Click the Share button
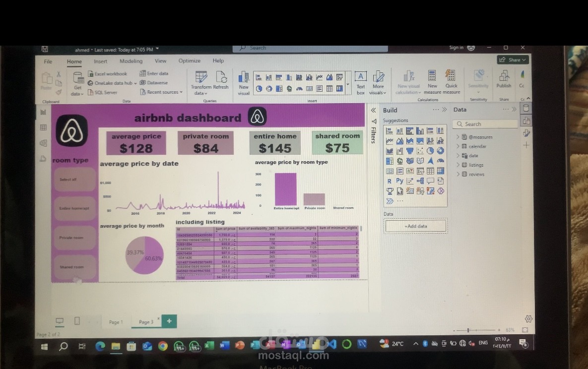 click(x=514, y=60)
